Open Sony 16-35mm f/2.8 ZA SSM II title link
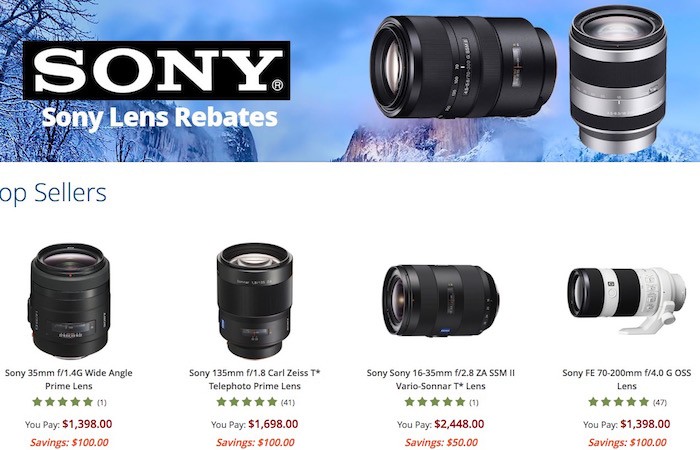The height and width of the screenshot is (450, 700). tap(441, 379)
